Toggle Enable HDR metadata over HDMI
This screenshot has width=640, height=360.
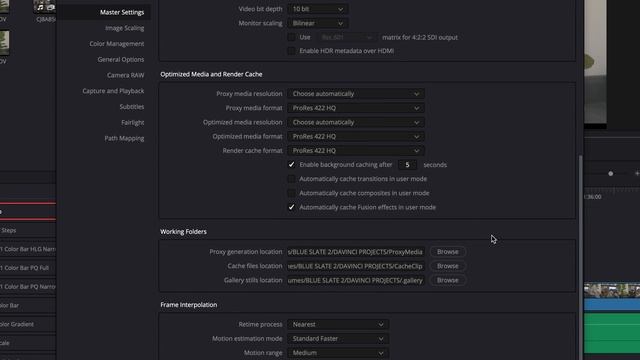291,51
